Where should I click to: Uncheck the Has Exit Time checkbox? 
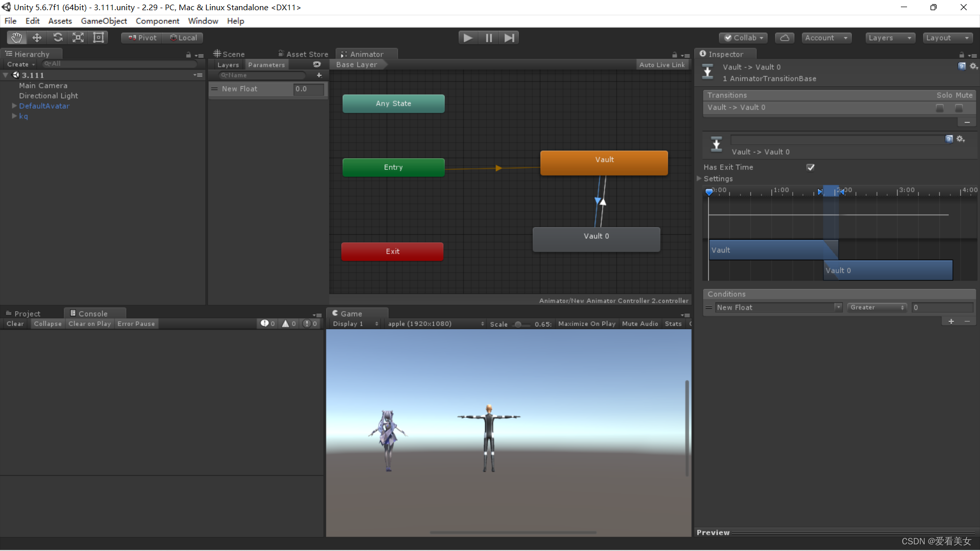coord(811,167)
